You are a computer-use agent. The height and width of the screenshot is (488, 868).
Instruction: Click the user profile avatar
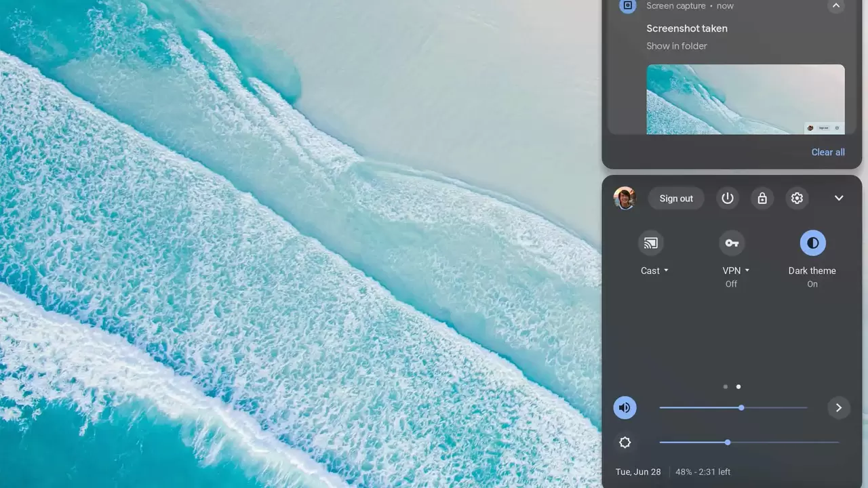pos(625,199)
